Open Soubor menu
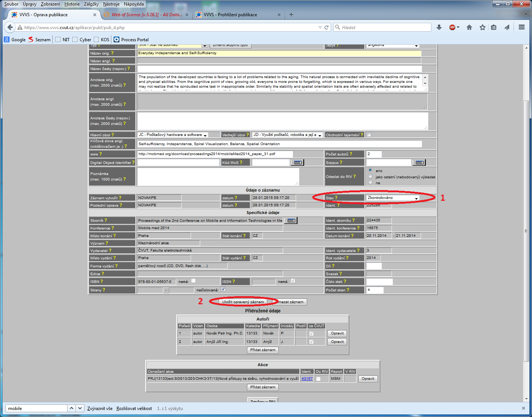The height and width of the screenshot is (417, 532). coord(11,4)
